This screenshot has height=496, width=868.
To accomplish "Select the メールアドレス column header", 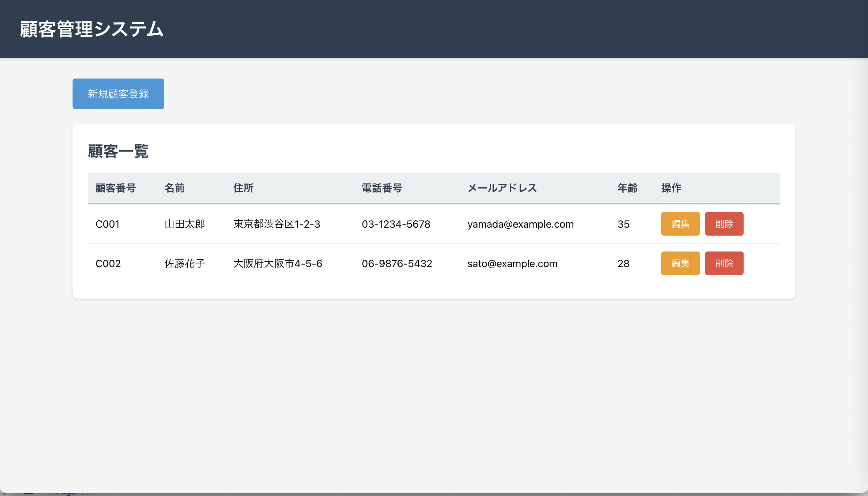I will click(x=502, y=188).
